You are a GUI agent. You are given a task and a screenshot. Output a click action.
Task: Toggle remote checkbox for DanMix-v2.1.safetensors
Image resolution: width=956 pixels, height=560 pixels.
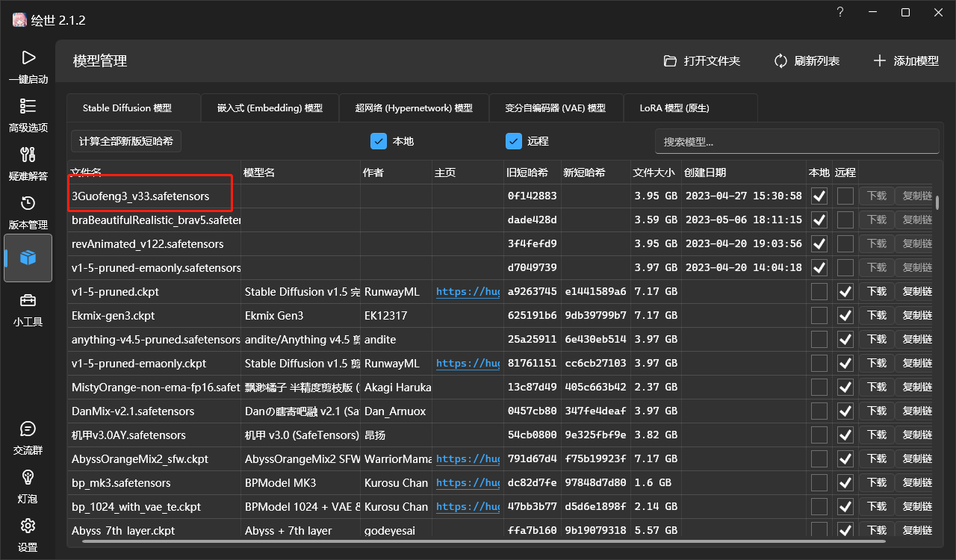(845, 411)
